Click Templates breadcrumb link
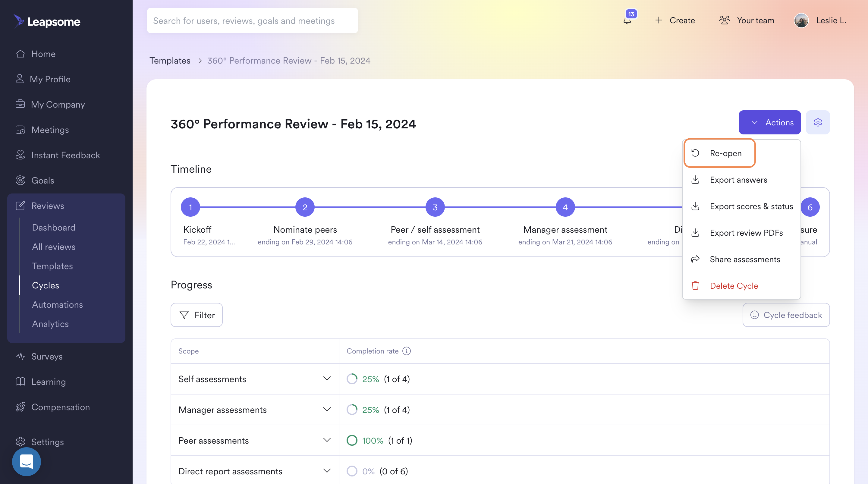Screen dimensions: 868x484 (x=170, y=60)
